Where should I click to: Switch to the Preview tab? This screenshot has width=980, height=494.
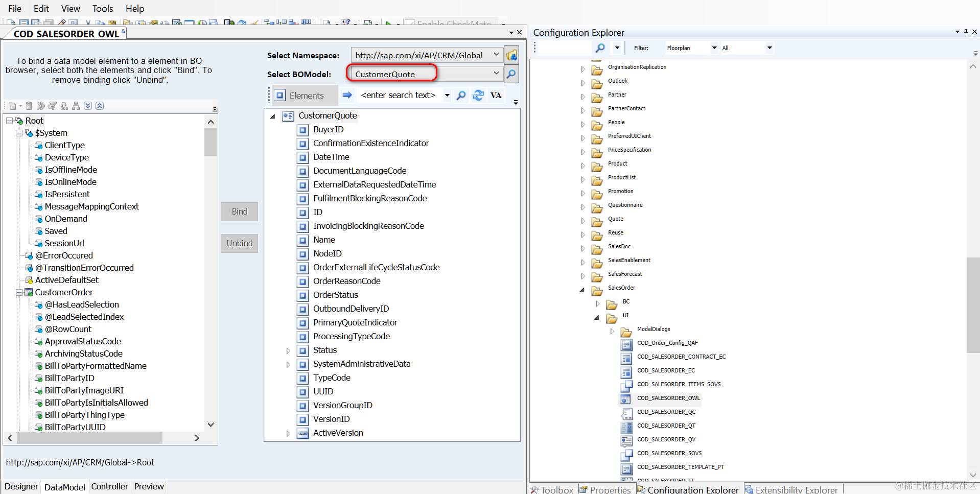pyautogui.click(x=149, y=486)
